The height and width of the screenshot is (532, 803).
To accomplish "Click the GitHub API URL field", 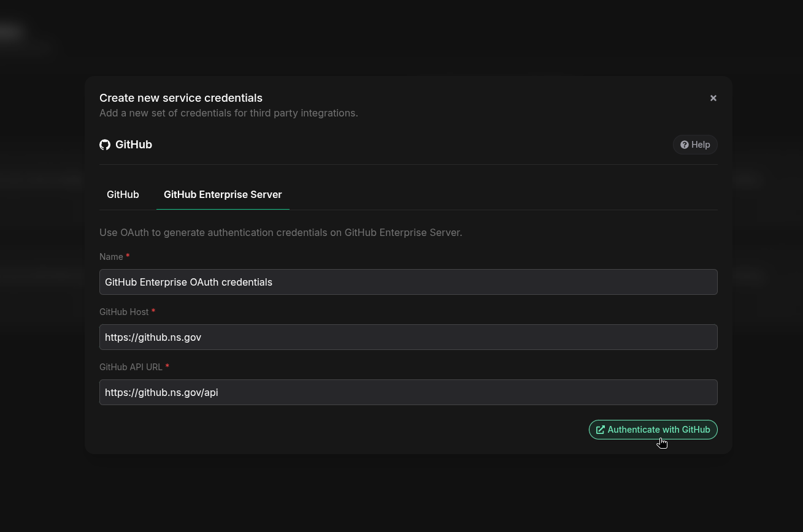I will pyautogui.click(x=409, y=392).
